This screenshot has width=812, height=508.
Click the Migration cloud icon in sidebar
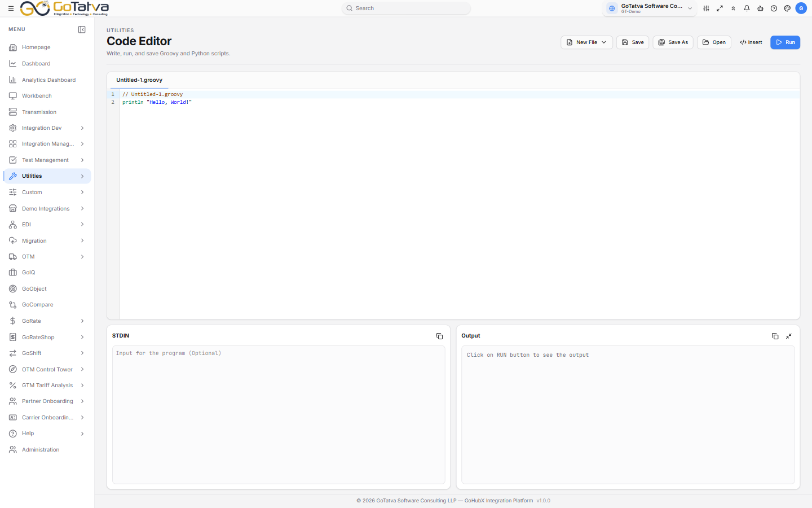12,241
